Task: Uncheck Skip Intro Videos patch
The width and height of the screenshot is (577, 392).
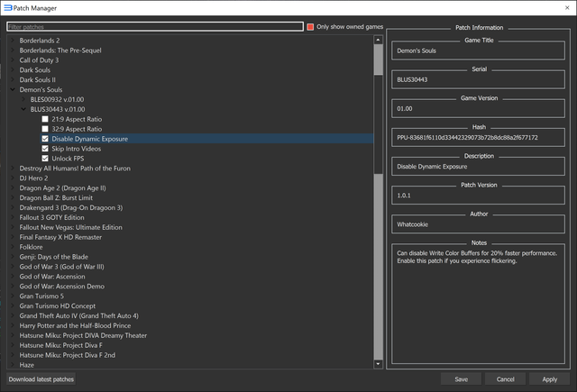Action: point(45,149)
